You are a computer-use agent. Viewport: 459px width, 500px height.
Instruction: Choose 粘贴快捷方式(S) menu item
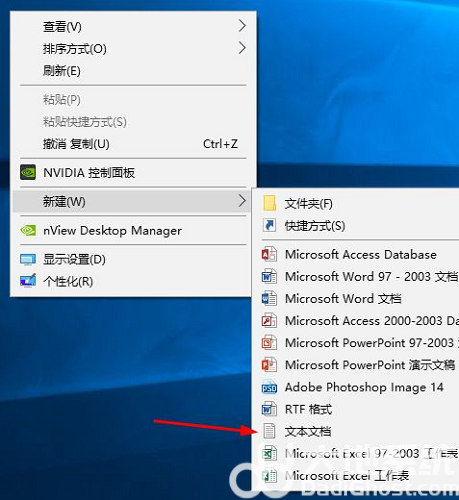coord(133,122)
